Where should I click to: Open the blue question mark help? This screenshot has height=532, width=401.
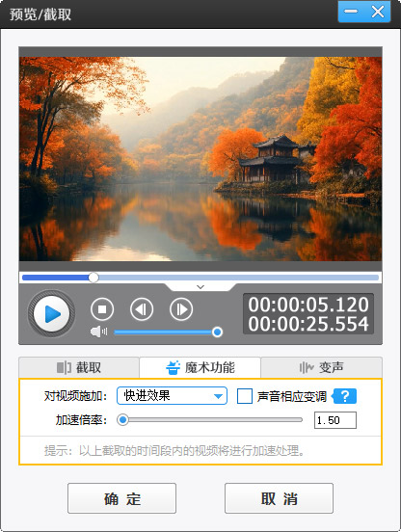(344, 396)
